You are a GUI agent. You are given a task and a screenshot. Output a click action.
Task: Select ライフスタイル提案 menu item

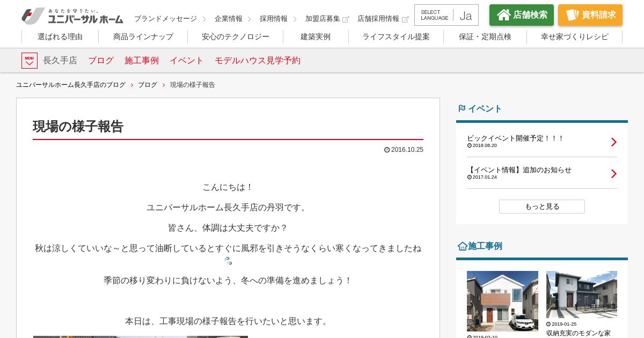tap(396, 37)
